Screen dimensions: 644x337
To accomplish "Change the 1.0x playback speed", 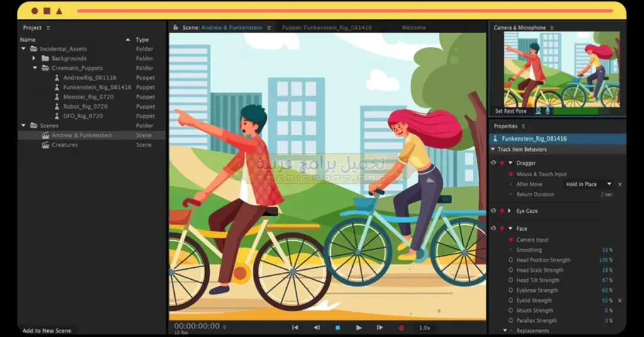I will 425,328.
